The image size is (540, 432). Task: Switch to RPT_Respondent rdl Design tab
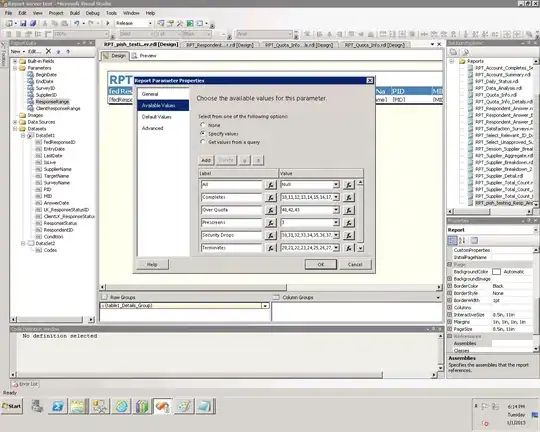point(220,45)
